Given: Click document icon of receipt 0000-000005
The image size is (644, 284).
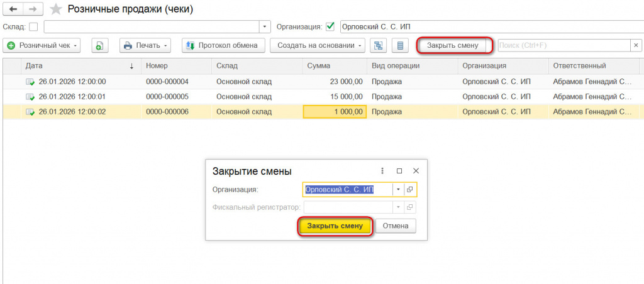Looking at the screenshot, I should point(30,97).
